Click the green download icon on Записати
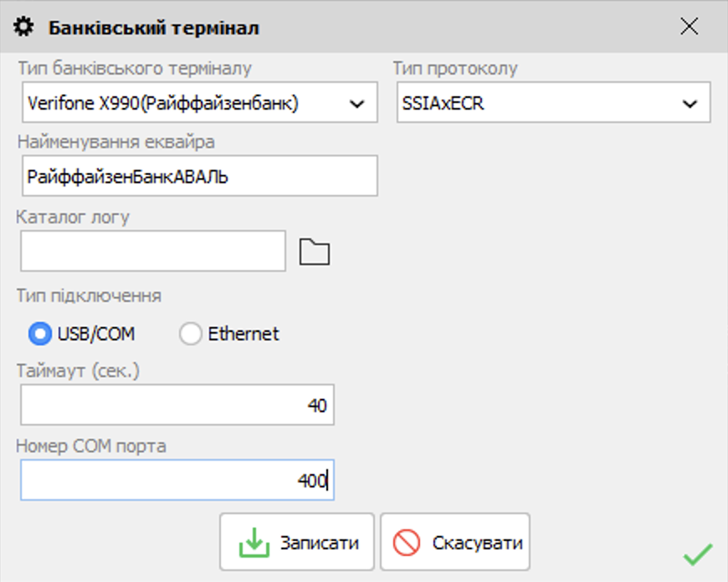The width and height of the screenshot is (728, 582). click(254, 543)
